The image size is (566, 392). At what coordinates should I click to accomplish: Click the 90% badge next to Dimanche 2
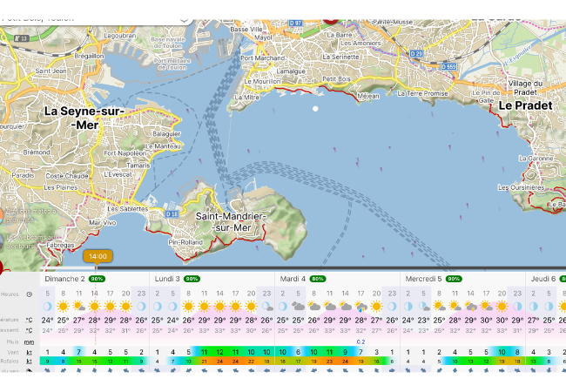[x=97, y=279]
